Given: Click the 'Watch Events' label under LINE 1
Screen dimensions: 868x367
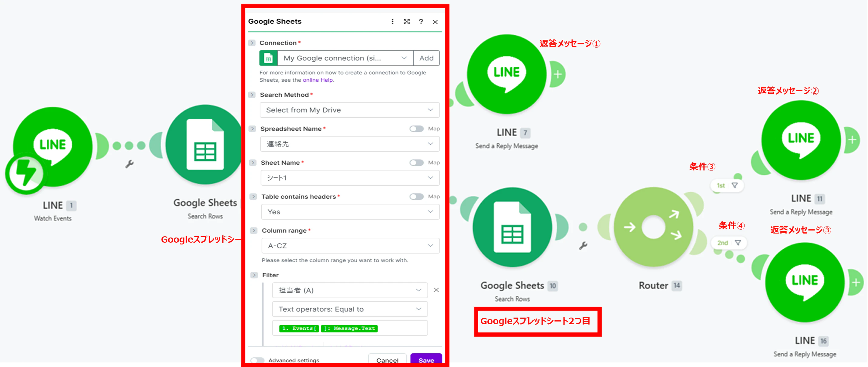Looking at the screenshot, I should pyautogui.click(x=52, y=218).
